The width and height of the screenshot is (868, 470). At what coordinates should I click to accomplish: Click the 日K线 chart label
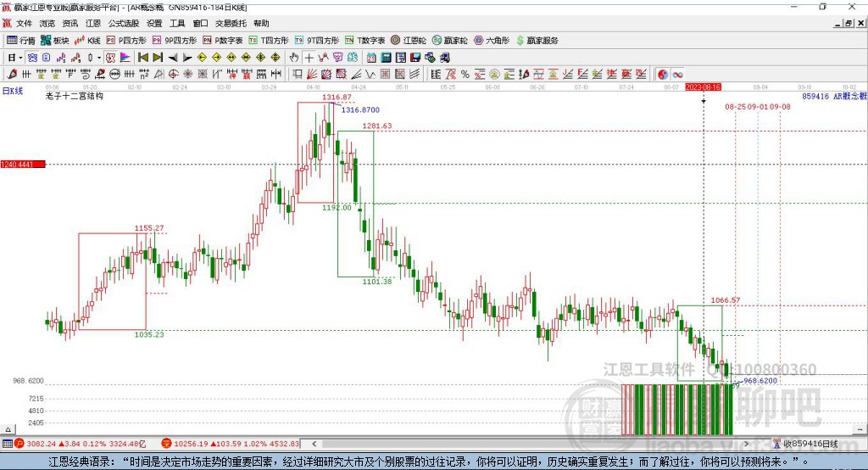(x=13, y=91)
